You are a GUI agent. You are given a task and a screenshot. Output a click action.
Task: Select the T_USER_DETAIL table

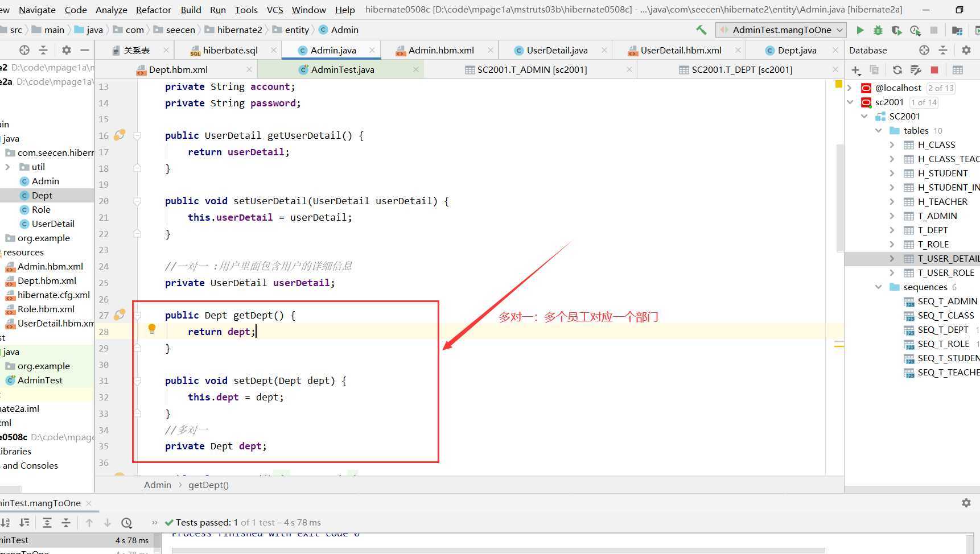coord(948,258)
